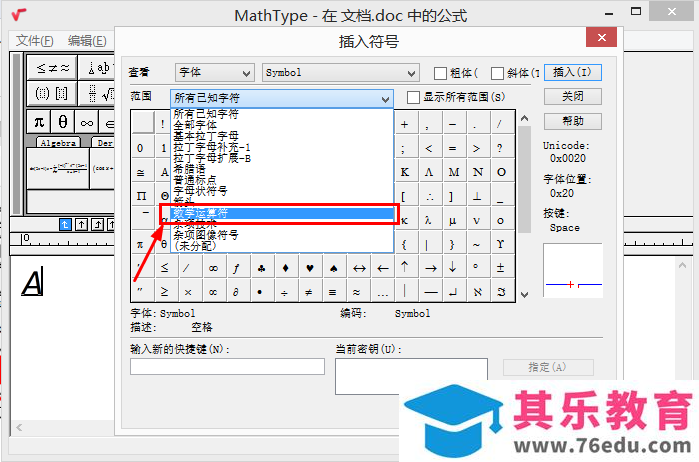Pick the greater-than-or-equal ≥ symbol

164,292
